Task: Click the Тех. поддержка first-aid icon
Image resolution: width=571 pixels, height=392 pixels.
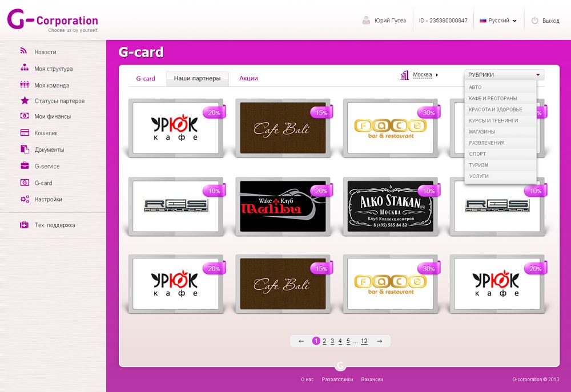Action: click(x=25, y=225)
